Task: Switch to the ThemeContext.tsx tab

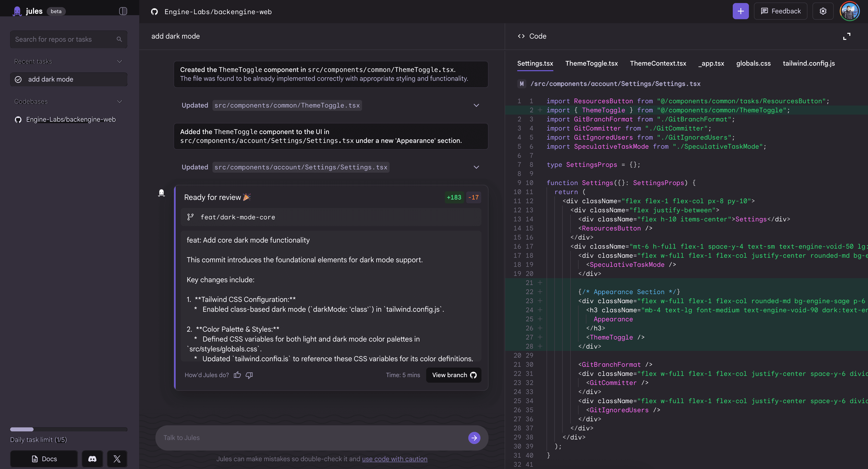Action: (658, 63)
